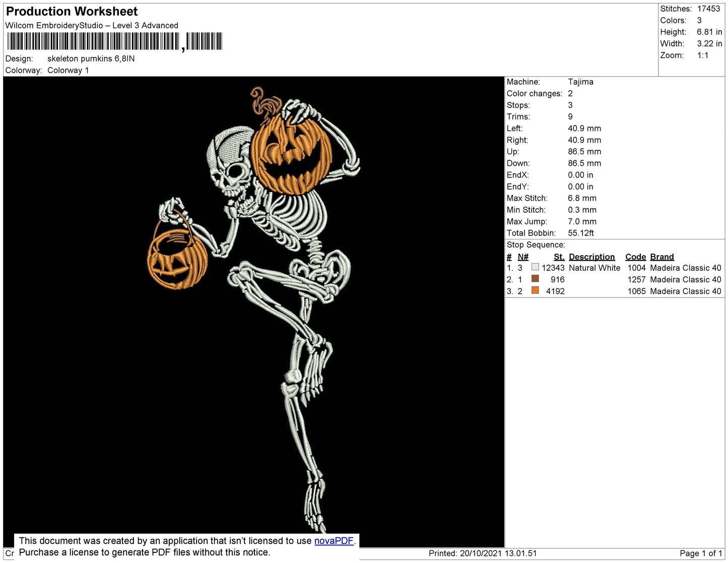The height and width of the screenshot is (563, 728).
Task: Click the barcode under the worksheet title
Action: pyautogui.click(x=114, y=41)
